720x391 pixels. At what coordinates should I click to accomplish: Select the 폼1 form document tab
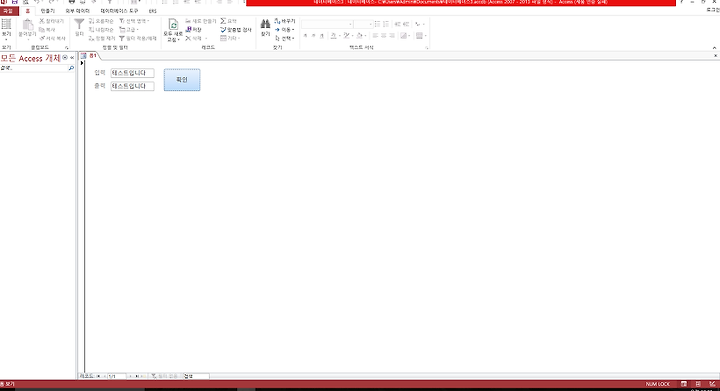pos(90,56)
